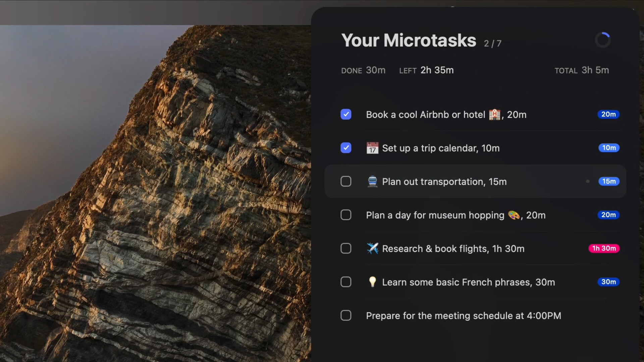Select the Prepare for the meeting task text
Screen dimensions: 644x362
(x=463, y=316)
